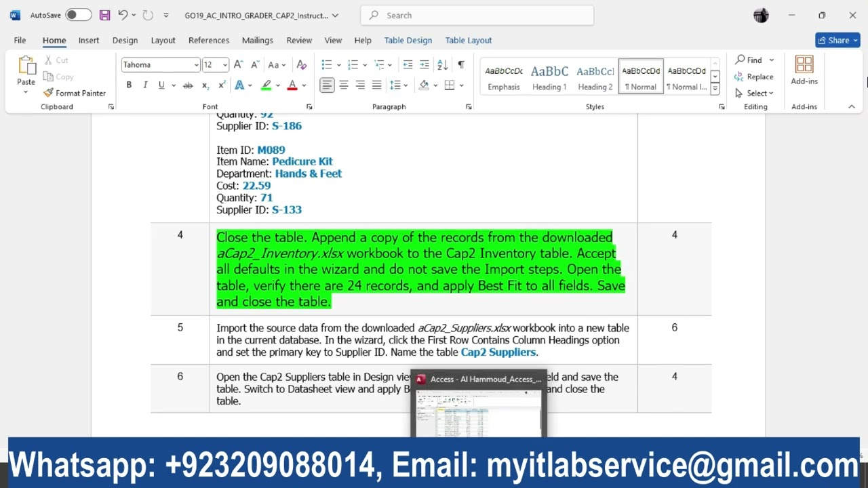Collapse the ribbon
Screen dimensions: 868x488
coord(852,107)
